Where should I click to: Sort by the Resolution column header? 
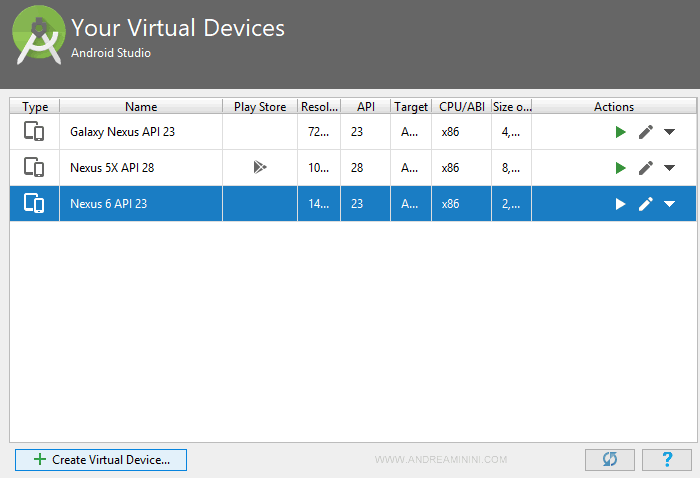pos(319,107)
